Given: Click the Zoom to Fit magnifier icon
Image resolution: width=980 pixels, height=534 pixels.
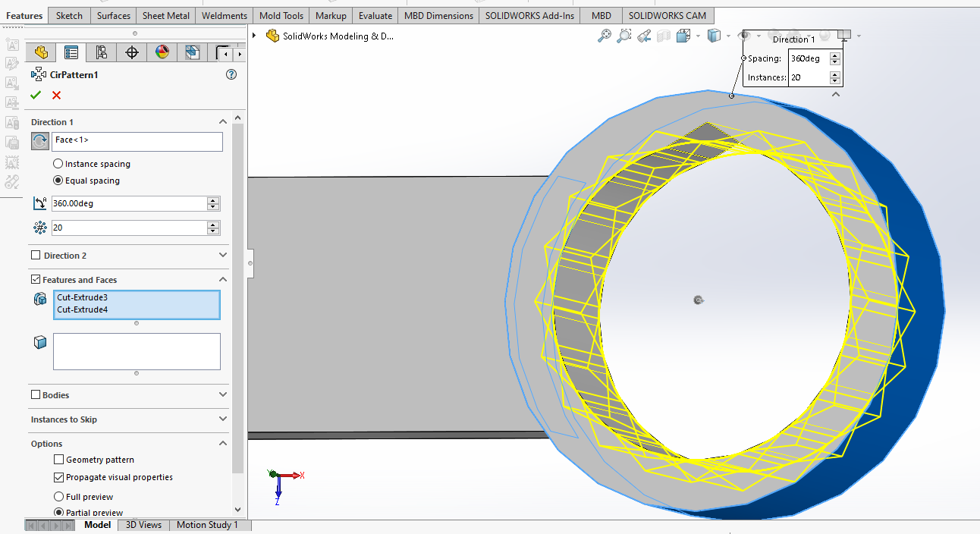Looking at the screenshot, I should [x=605, y=36].
